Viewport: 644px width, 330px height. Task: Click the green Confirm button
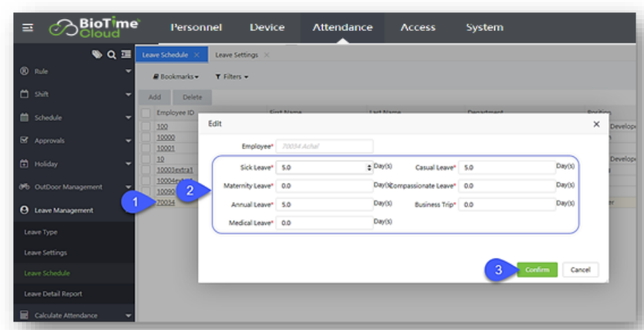pyautogui.click(x=537, y=270)
